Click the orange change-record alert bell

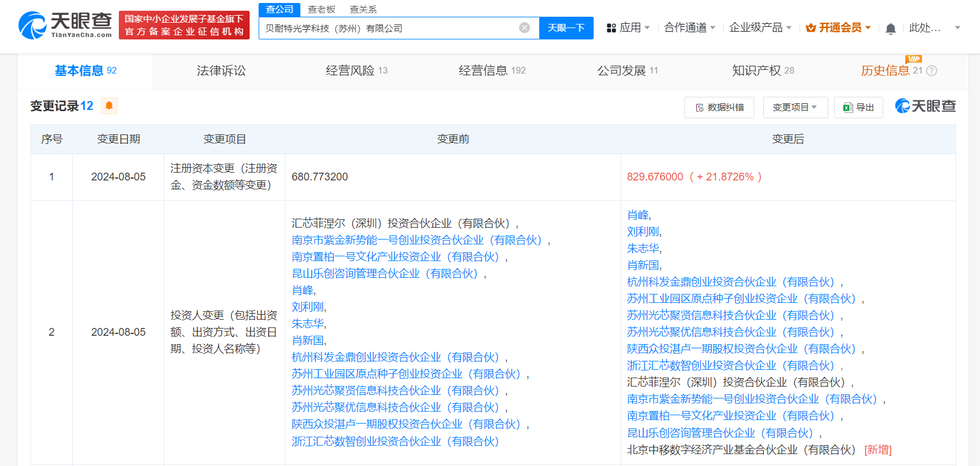tap(109, 106)
